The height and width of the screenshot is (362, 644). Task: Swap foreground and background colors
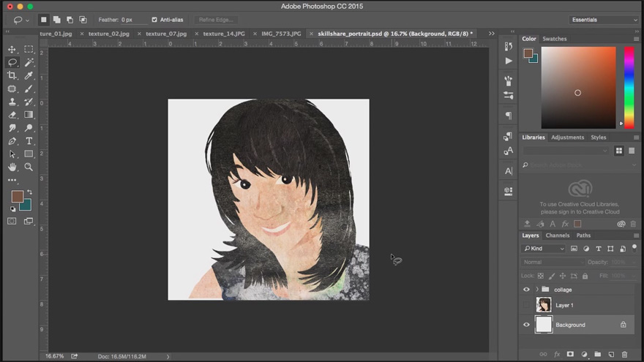(x=29, y=192)
